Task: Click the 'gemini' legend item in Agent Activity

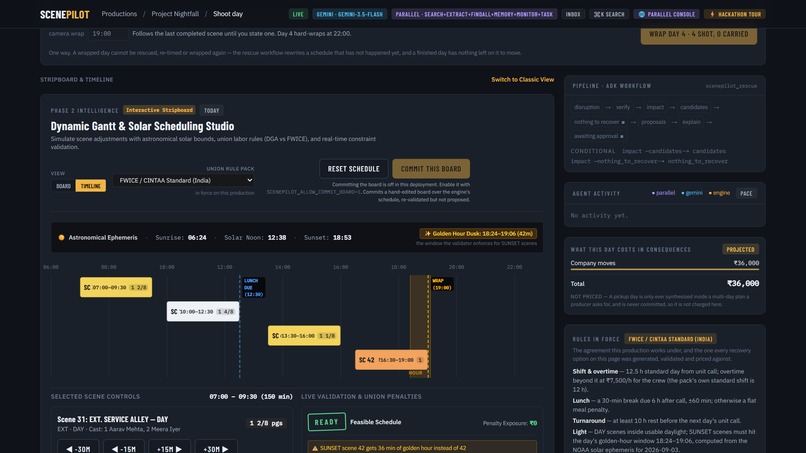Action: tap(692, 193)
